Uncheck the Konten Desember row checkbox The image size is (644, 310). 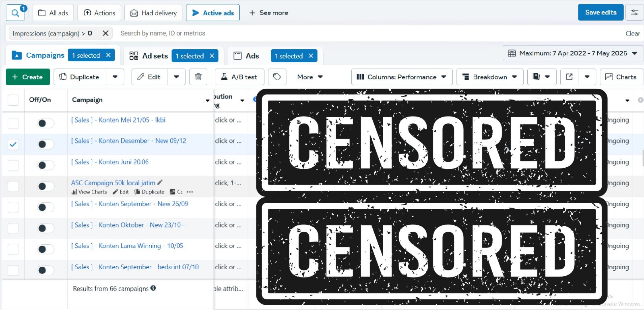point(13,144)
